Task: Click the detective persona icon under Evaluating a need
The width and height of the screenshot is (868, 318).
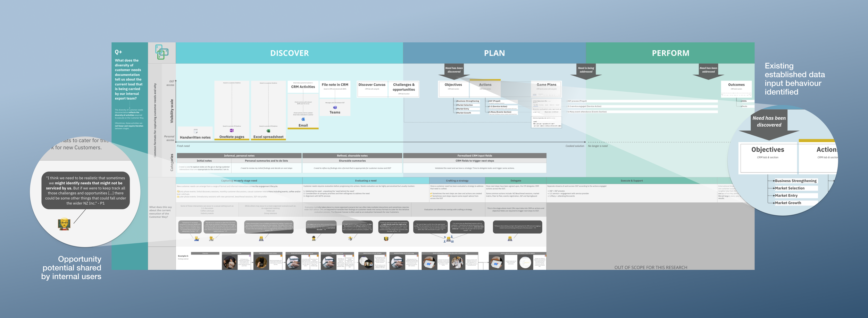Action: click(x=314, y=238)
